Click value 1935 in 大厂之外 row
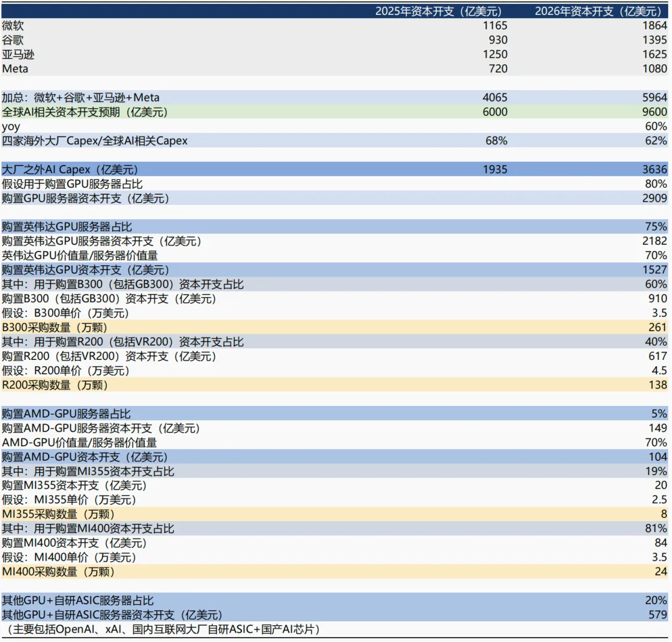672x642 pixels. point(495,169)
